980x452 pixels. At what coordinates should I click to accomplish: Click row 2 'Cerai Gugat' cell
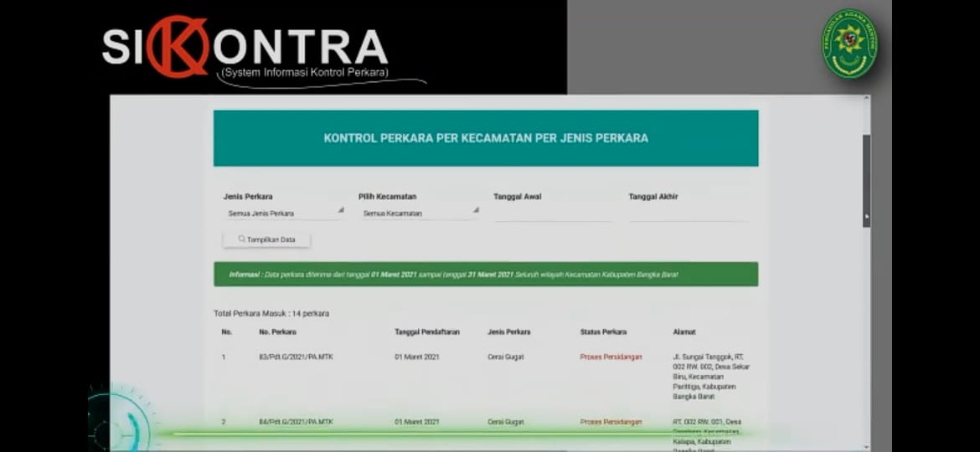pos(506,422)
